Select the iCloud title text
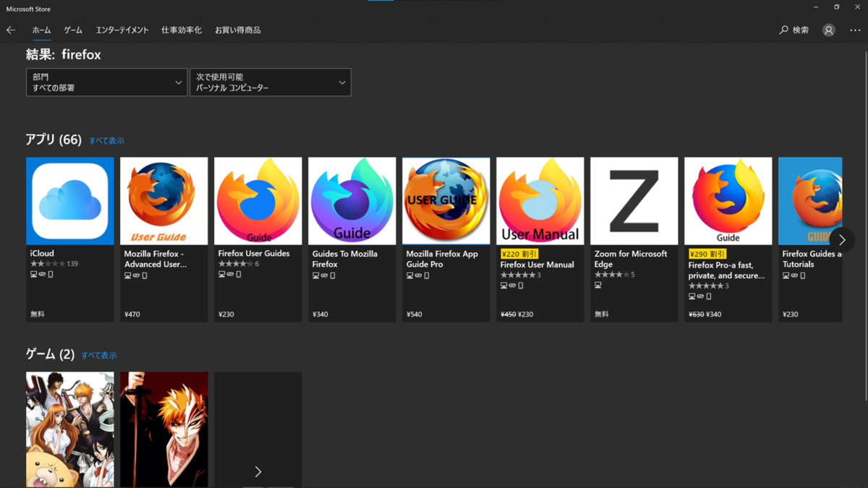 [x=42, y=254]
